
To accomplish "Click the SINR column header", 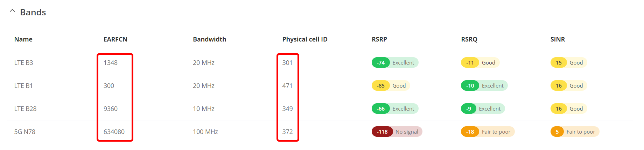I will 558,39.
